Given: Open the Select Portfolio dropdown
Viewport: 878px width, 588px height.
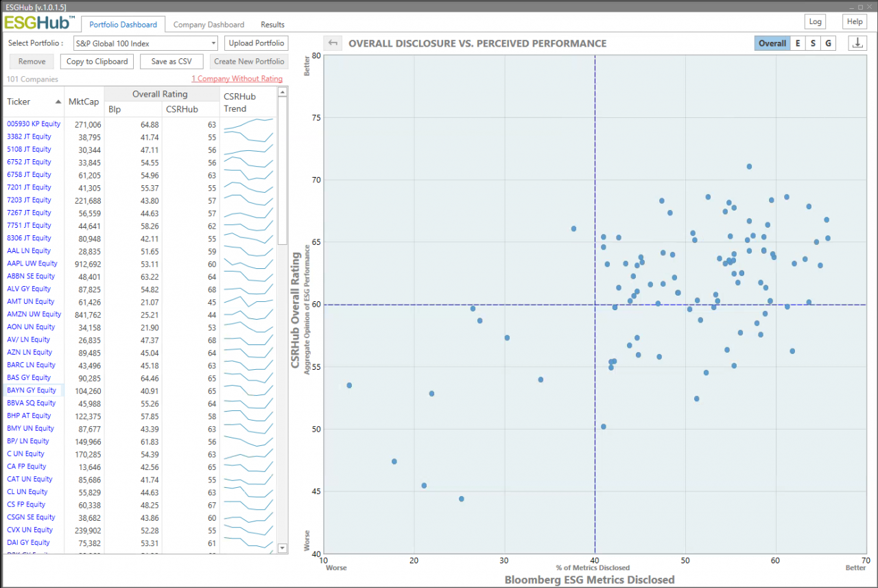Looking at the screenshot, I should click(x=145, y=43).
